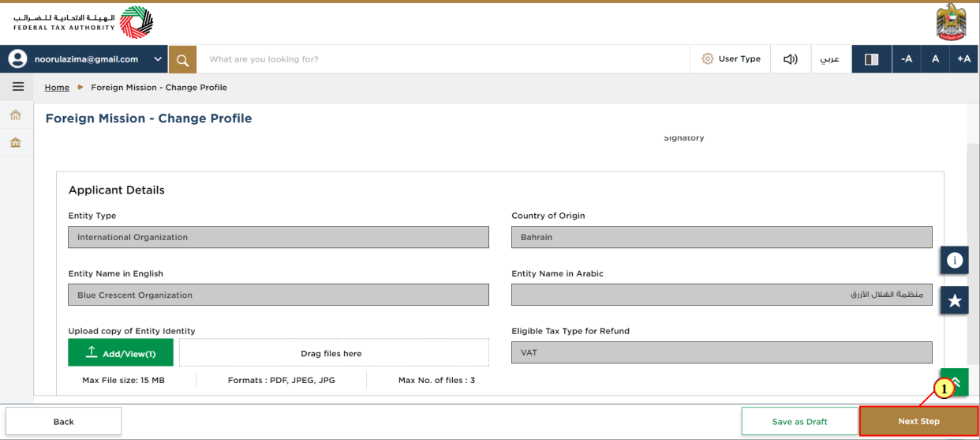The width and height of the screenshot is (980, 440).
Task: Decrease font size with -A
Action: 907,59
